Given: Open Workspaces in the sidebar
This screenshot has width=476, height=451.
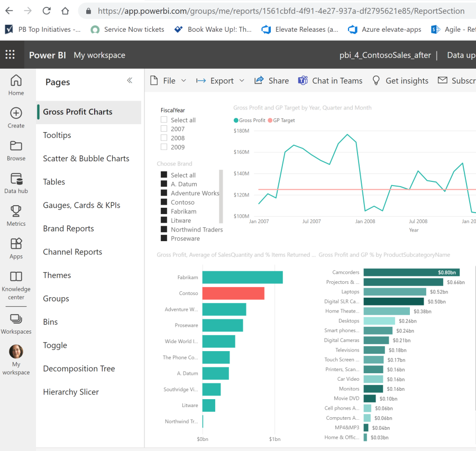Looking at the screenshot, I should click(x=16, y=324).
